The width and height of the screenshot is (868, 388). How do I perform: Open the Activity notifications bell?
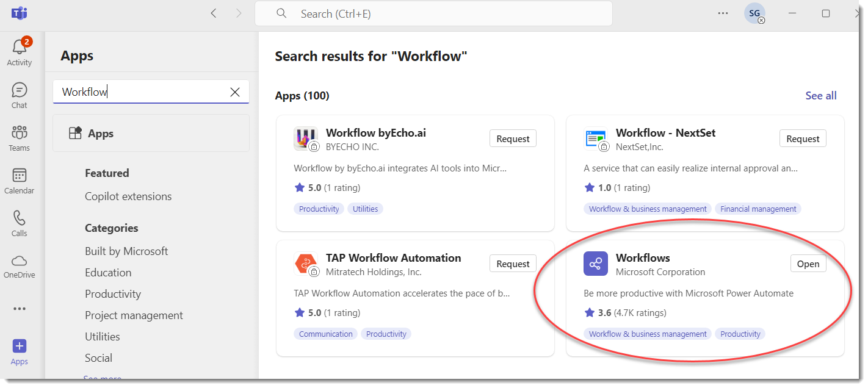(x=19, y=48)
